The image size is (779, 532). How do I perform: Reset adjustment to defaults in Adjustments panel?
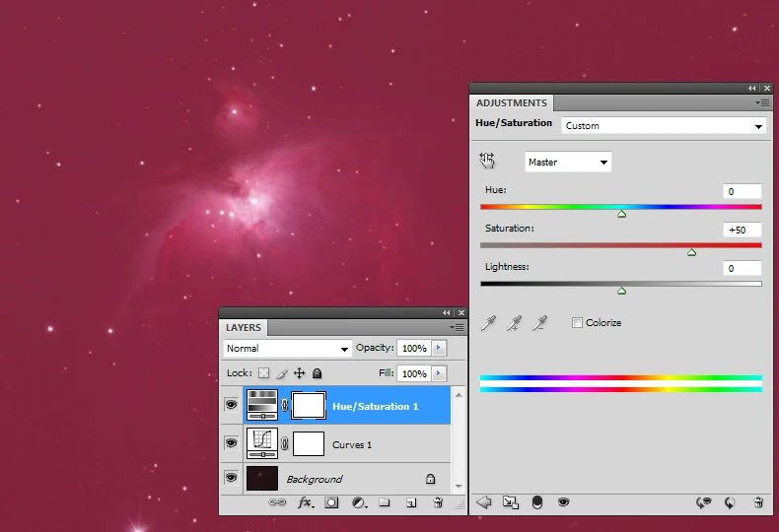click(730, 501)
